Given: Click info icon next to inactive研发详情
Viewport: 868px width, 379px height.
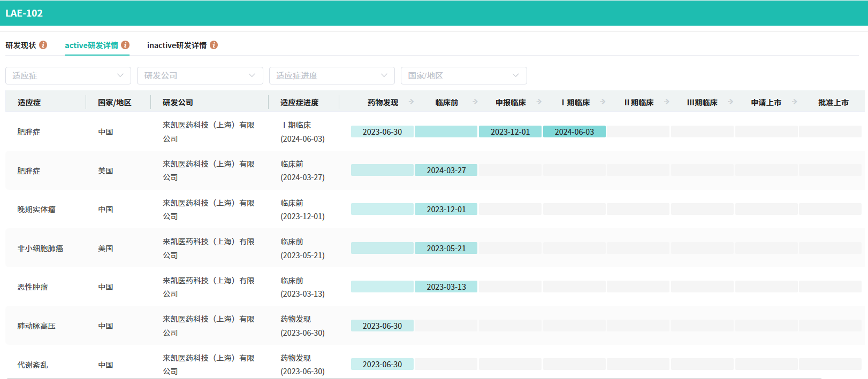Looking at the screenshot, I should pos(214,45).
